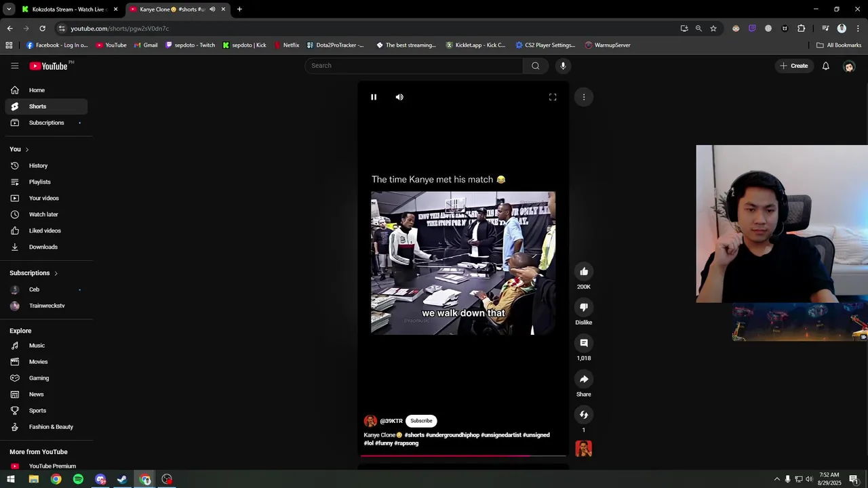Open the Shorts three-dot more menu
Viewport: 868px width, 488px height.
point(584,97)
